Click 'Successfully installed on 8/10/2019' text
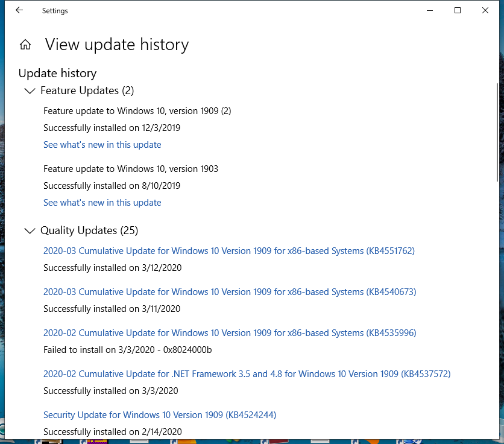 (x=112, y=186)
